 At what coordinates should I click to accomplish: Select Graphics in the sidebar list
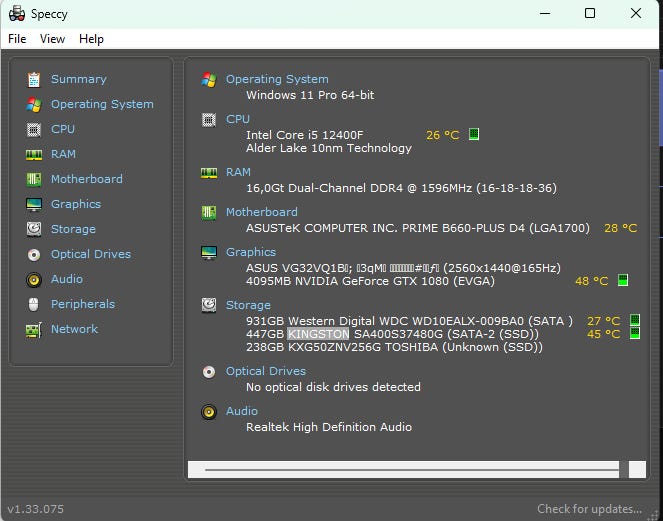[76, 204]
